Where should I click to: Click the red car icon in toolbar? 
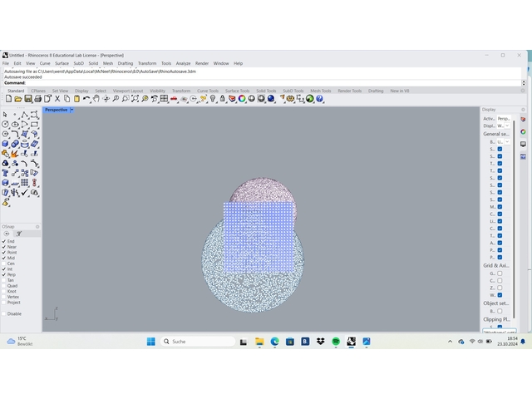coord(174,99)
